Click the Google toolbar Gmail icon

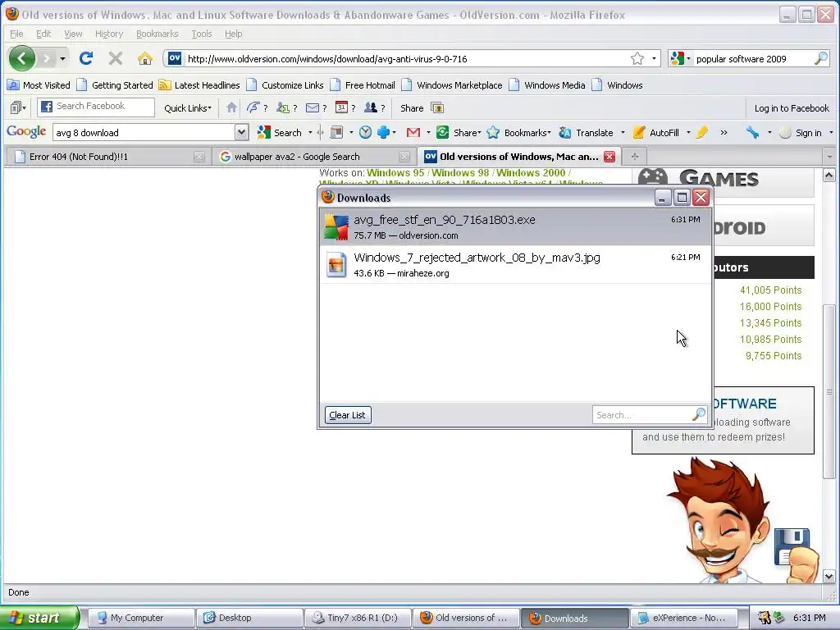[x=413, y=132]
